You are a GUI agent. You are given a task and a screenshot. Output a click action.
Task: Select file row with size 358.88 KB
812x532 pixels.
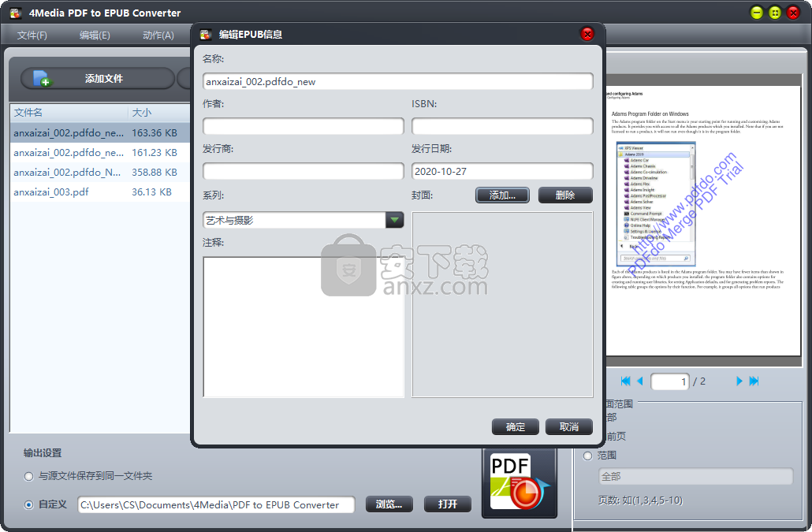[100, 173]
